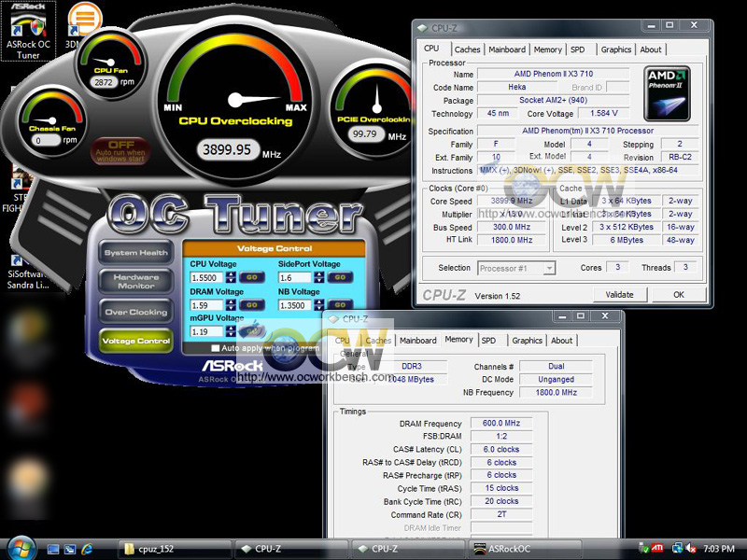Enable the Auto apply when program checkbox
The height and width of the screenshot is (560, 747).
[216, 348]
